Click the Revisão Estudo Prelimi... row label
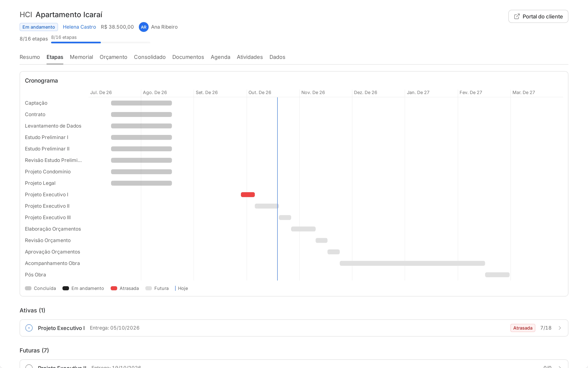The height and width of the screenshot is (368, 588). click(53, 160)
